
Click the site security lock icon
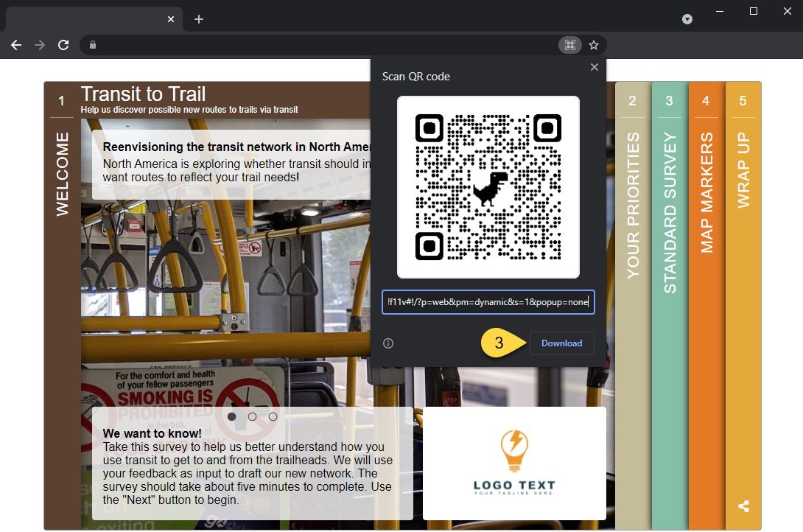pyautogui.click(x=92, y=45)
